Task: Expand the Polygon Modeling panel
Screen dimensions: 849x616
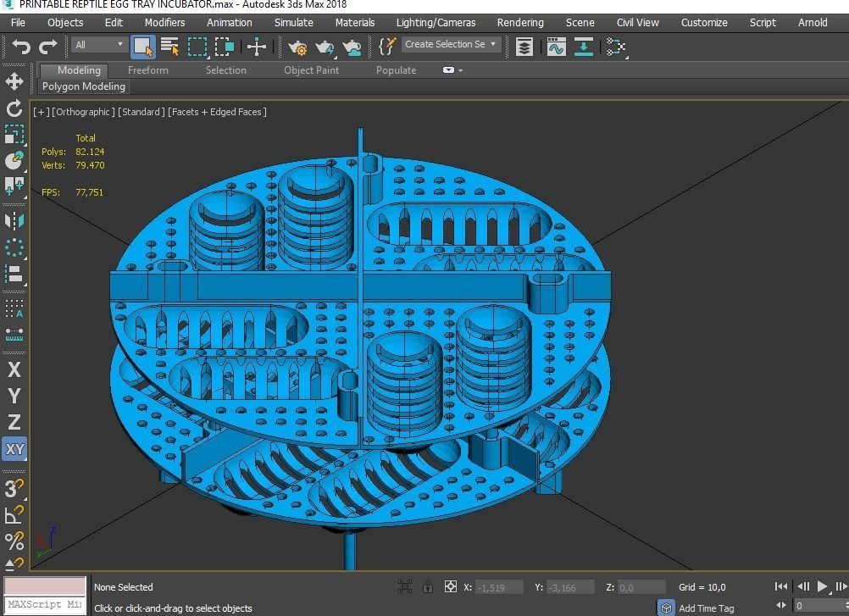Action: pyautogui.click(x=83, y=86)
